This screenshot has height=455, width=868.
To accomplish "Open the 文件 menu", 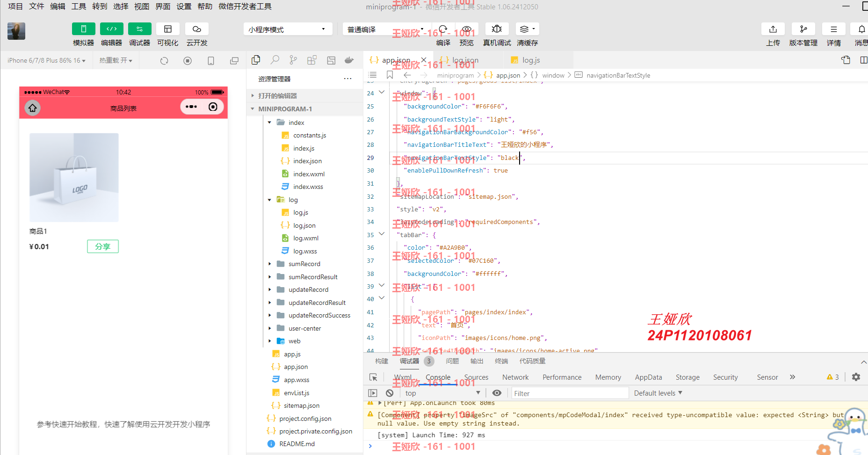I will coord(36,6).
